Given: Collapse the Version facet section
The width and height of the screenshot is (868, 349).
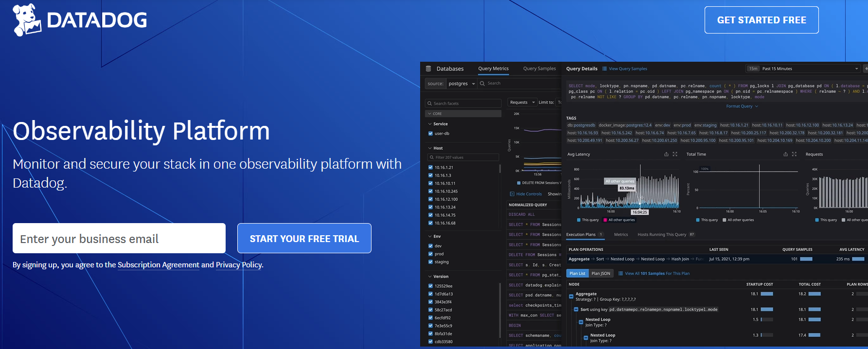Looking at the screenshot, I should (x=430, y=277).
